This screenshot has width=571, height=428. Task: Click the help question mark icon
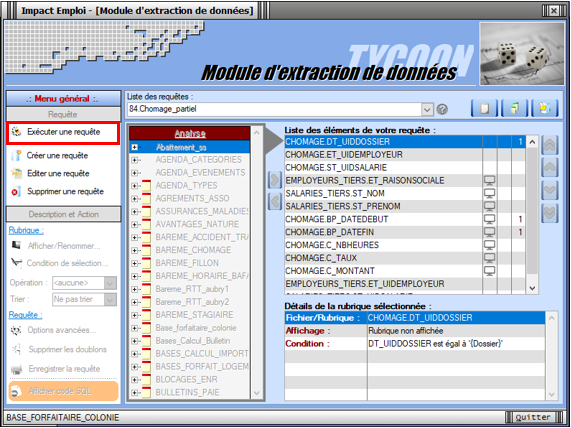(x=442, y=109)
